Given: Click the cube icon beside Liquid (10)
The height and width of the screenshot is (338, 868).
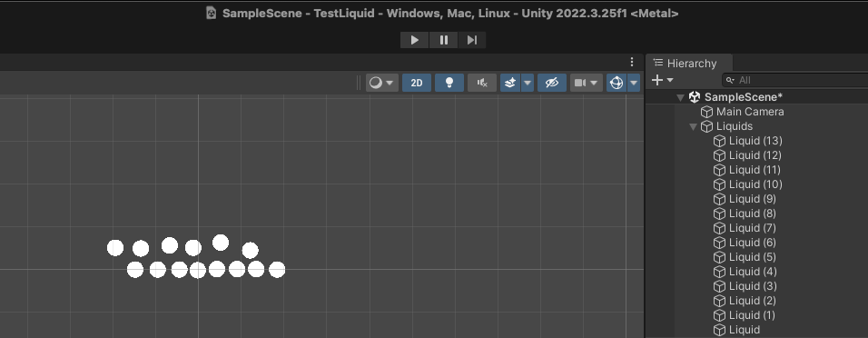Looking at the screenshot, I should [719, 184].
